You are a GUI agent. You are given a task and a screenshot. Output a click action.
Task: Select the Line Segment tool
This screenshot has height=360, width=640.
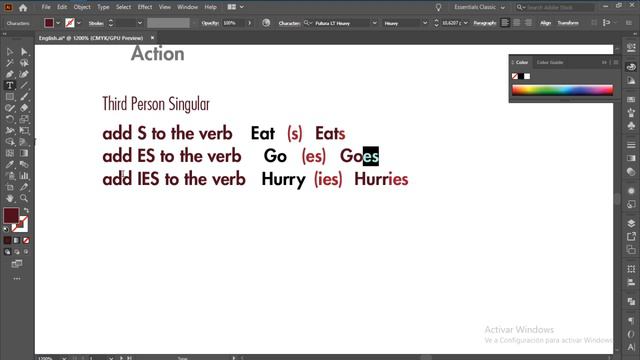[x=24, y=85]
